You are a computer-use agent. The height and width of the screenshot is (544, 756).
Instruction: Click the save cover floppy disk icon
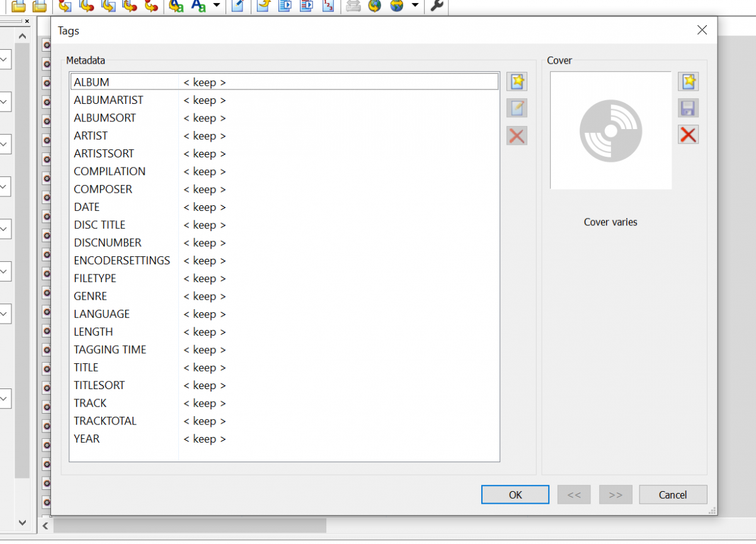688,108
